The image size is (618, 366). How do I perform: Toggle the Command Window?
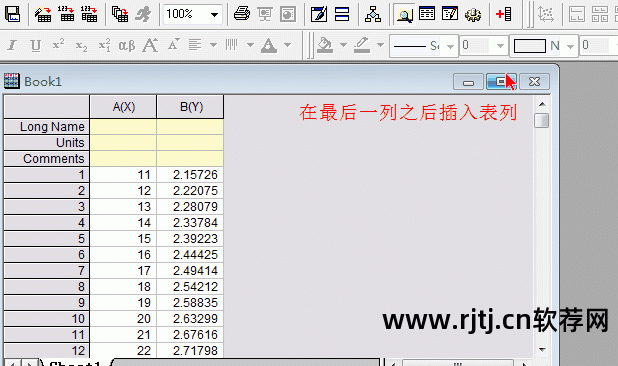tap(450, 14)
